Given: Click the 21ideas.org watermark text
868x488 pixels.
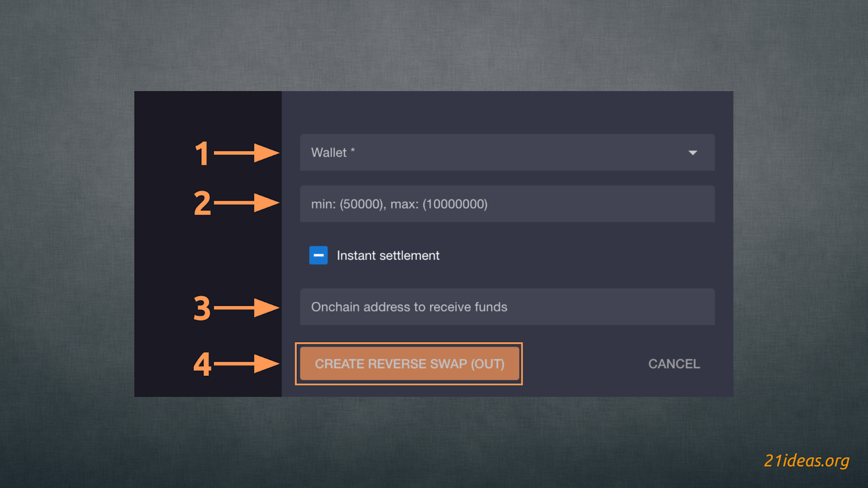Looking at the screenshot, I should (x=806, y=460).
